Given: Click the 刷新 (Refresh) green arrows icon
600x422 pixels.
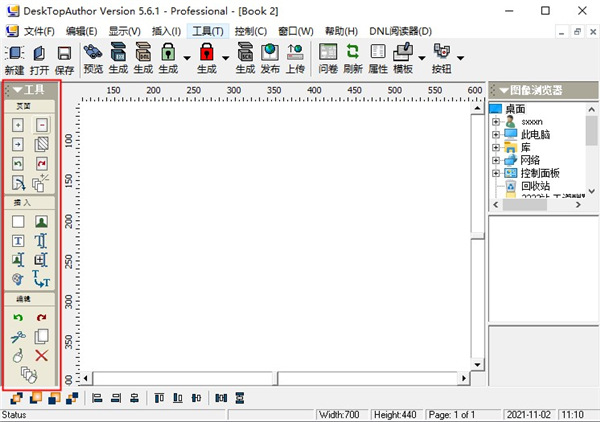Looking at the screenshot, I should pos(352,52).
